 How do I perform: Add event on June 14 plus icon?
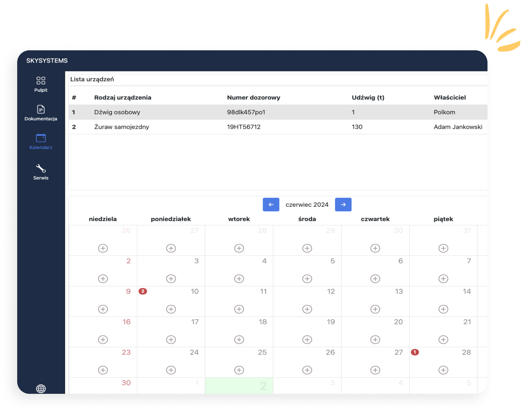(x=443, y=309)
